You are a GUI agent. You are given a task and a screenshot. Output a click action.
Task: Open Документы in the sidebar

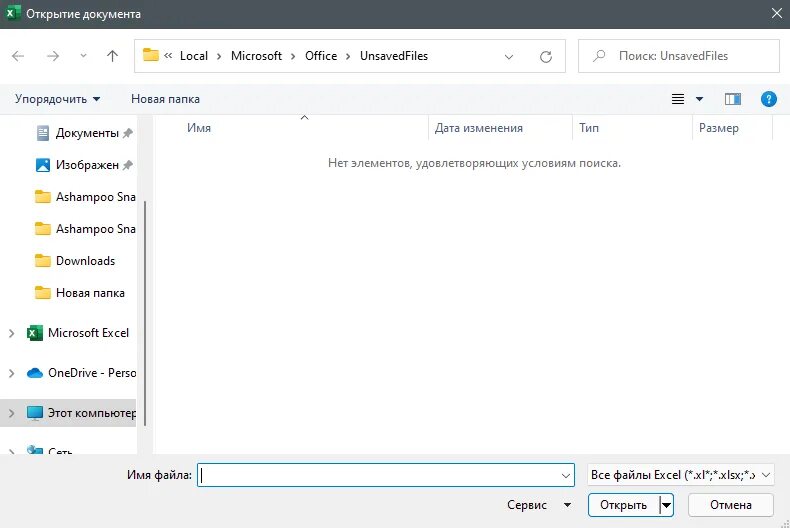[84, 133]
